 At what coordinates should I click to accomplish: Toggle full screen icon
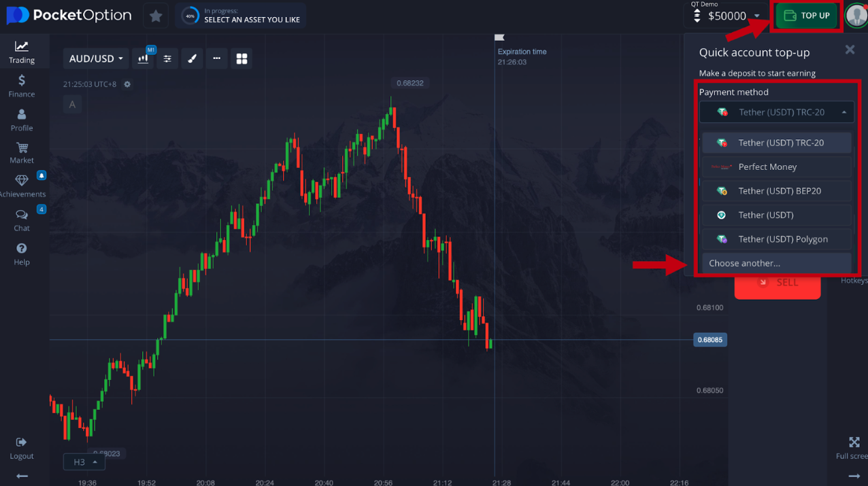point(854,442)
